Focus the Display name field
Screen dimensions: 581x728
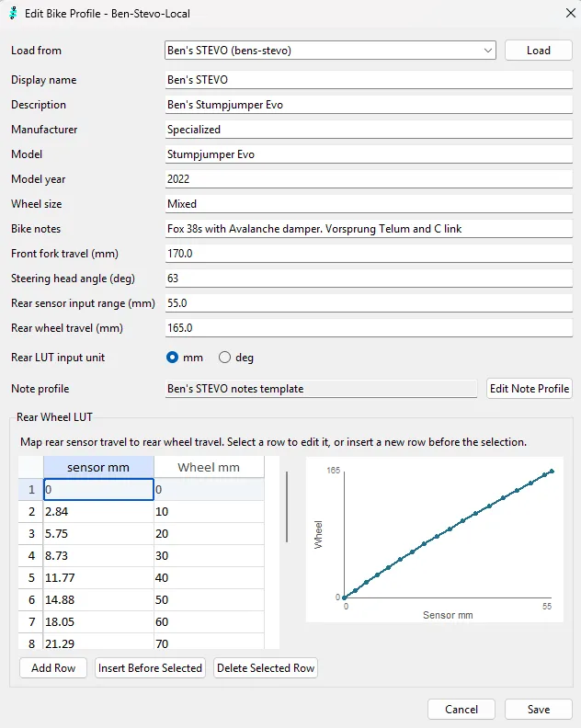coord(369,80)
